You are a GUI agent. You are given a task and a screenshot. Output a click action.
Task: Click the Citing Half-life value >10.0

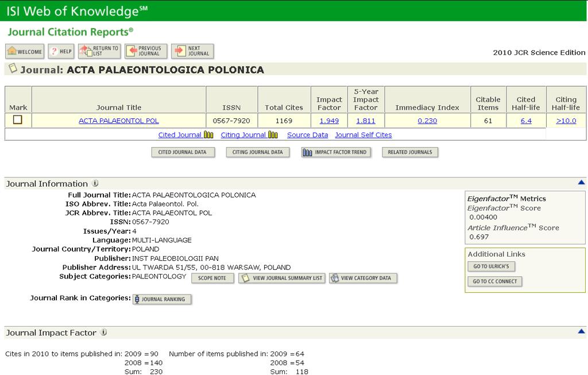566,121
